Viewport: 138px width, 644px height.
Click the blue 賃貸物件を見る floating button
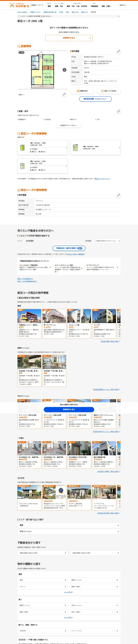(x=69, y=409)
